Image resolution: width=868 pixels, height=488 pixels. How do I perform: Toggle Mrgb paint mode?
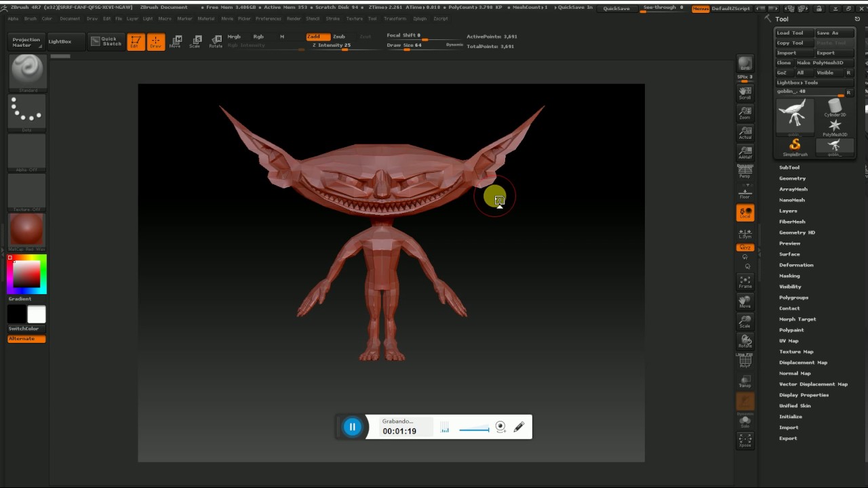click(235, 37)
